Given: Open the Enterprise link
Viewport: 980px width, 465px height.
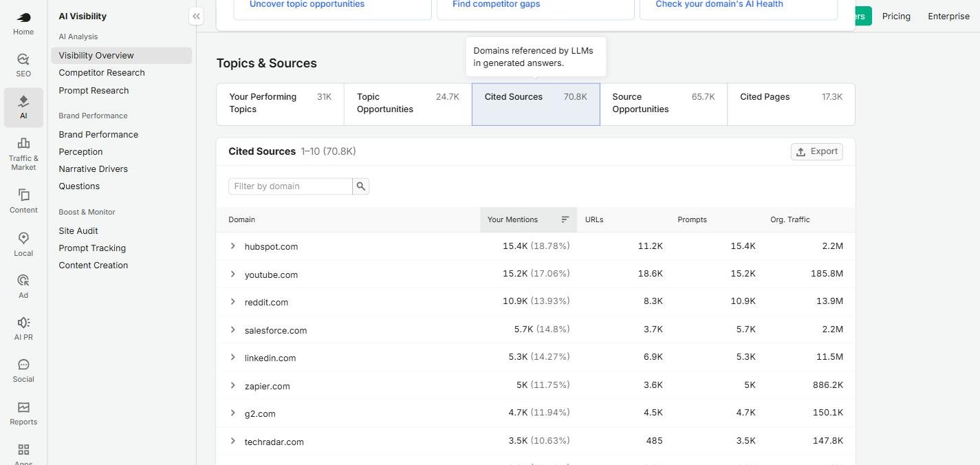Looking at the screenshot, I should tap(948, 16).
